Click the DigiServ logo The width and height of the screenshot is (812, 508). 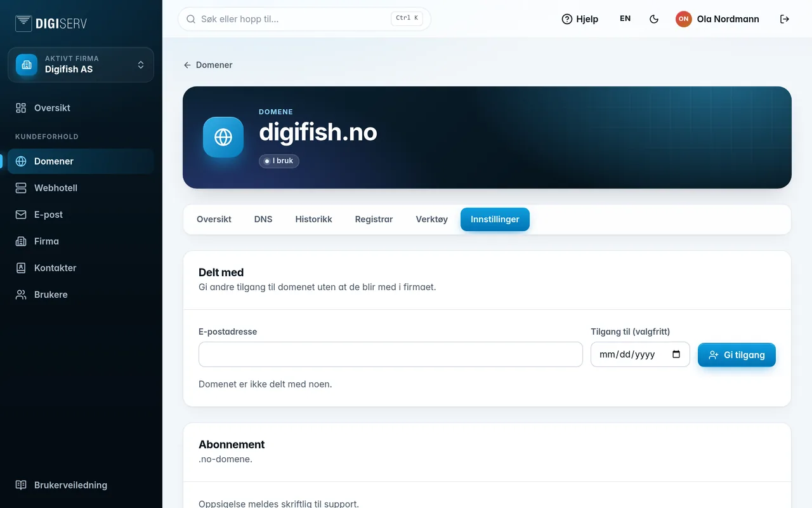point(51,23)
